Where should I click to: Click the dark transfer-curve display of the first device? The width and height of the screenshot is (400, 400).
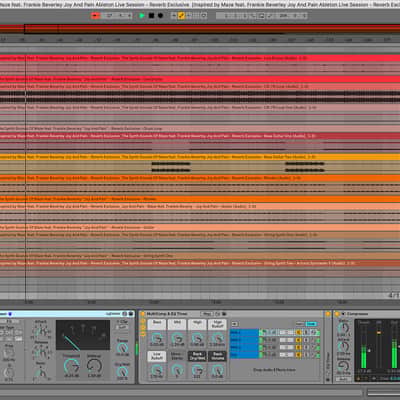tap(83, 335)
